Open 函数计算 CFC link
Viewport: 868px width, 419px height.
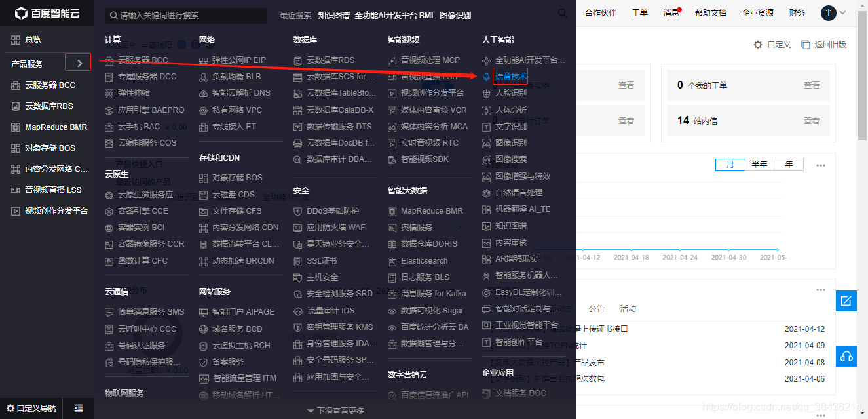143,261
